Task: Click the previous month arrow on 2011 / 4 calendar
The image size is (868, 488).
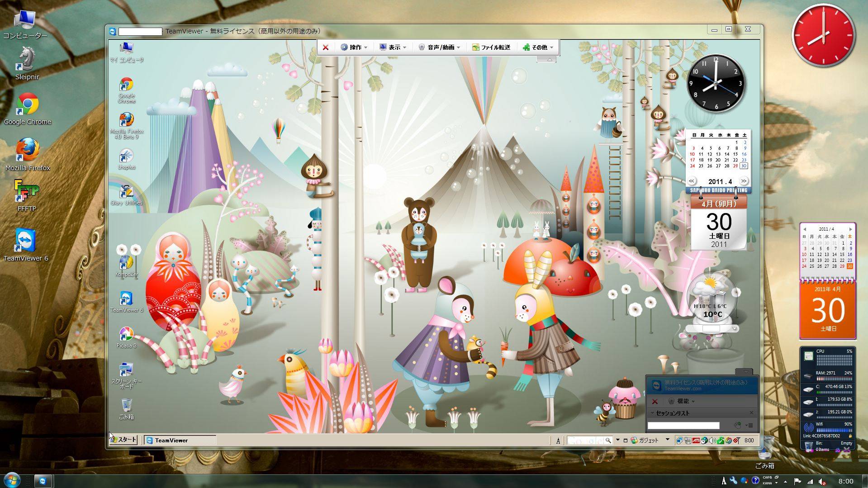Action: (x=805, y=229)
